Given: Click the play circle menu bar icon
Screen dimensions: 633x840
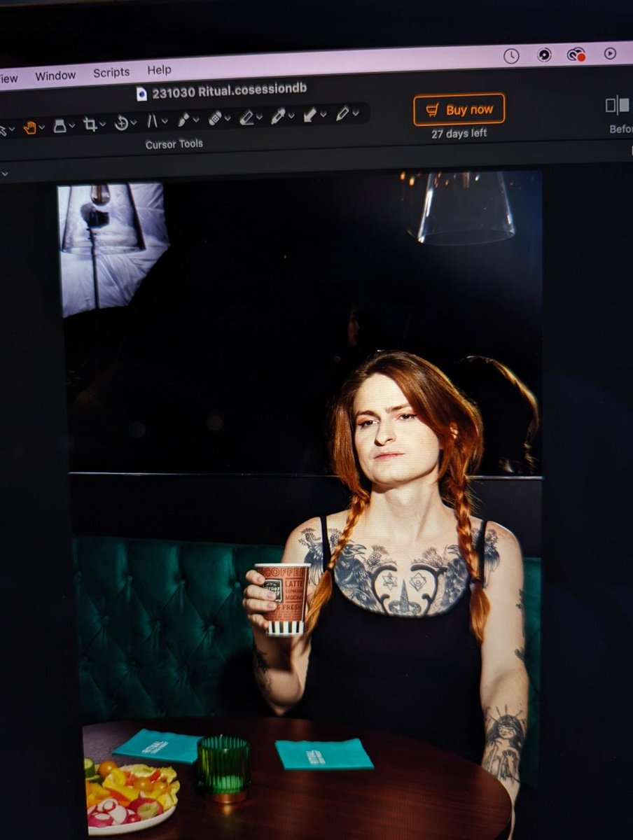Looking at the screenshot, I should pos(610,53).
